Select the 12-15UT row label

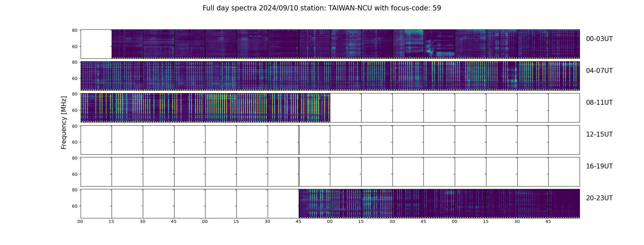pos(599,134)
